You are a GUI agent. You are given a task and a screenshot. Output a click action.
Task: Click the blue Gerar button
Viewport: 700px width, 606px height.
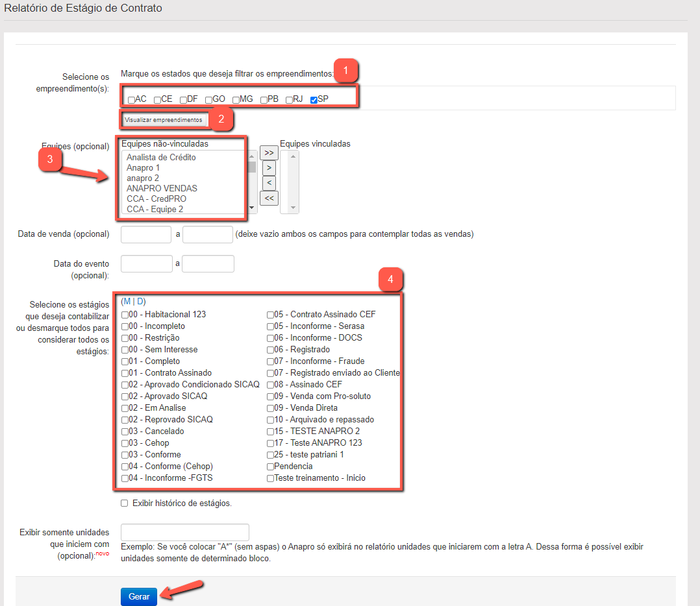[x=139, y=597]
